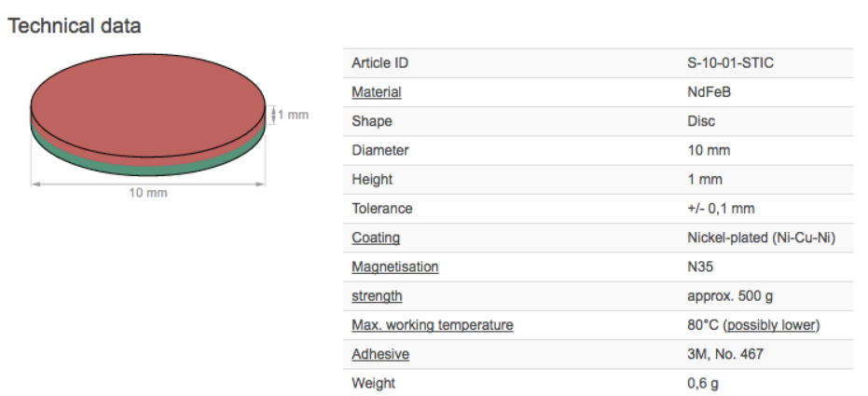Screen dimensions: 868x396
Task: Click the left arrowhead of the diameter line
Action: (x=36, y=184)
